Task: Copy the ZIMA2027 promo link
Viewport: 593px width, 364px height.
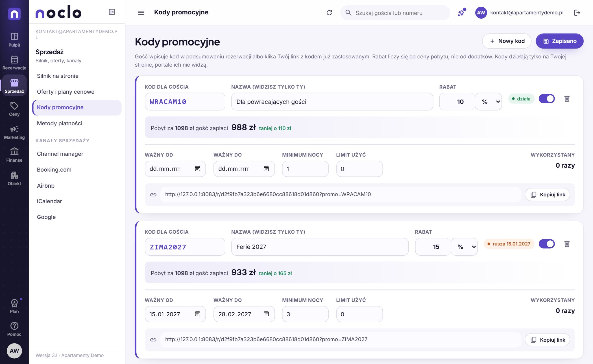Action: coord(548,340)
